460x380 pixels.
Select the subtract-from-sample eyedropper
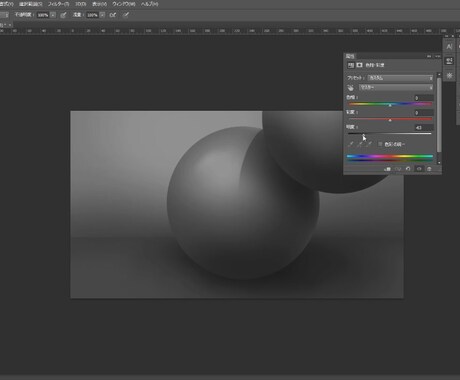pos(369,144)
